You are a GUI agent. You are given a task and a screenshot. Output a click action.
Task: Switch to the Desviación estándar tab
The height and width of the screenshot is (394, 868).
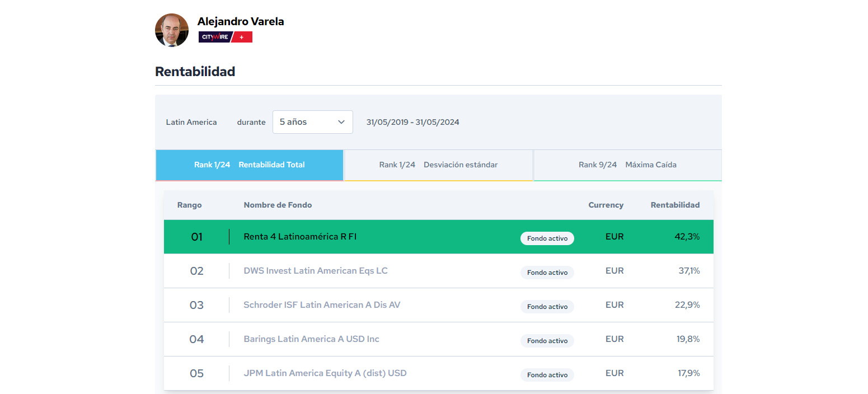click(x=438, y=165)
